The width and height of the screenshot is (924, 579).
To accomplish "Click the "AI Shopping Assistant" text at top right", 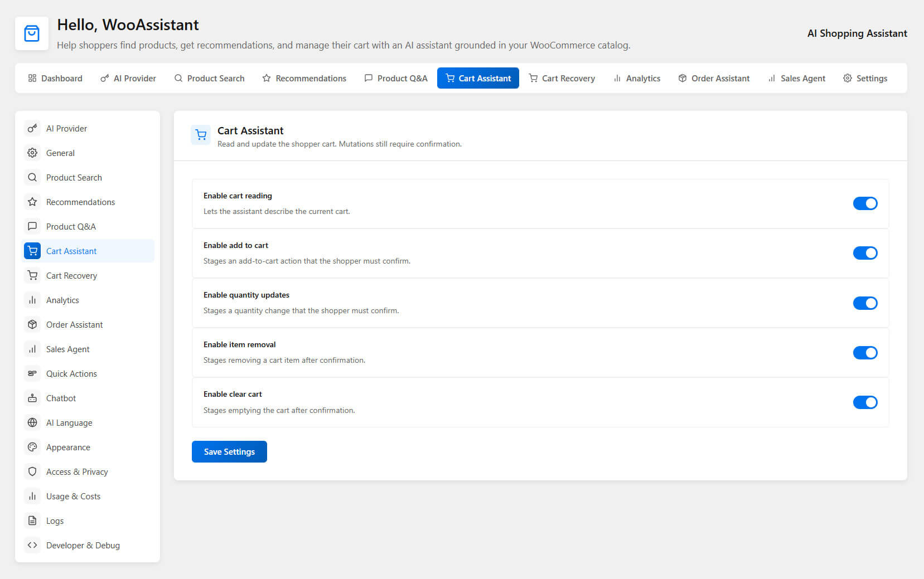I will (857, 33).
